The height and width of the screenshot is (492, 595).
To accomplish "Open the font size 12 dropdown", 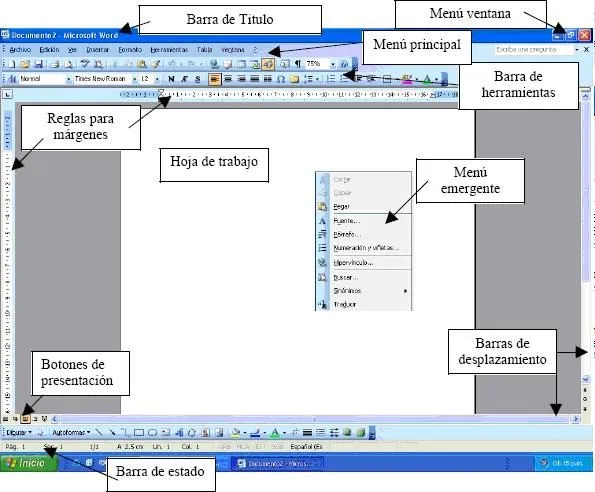I will [x=157, y=79].
